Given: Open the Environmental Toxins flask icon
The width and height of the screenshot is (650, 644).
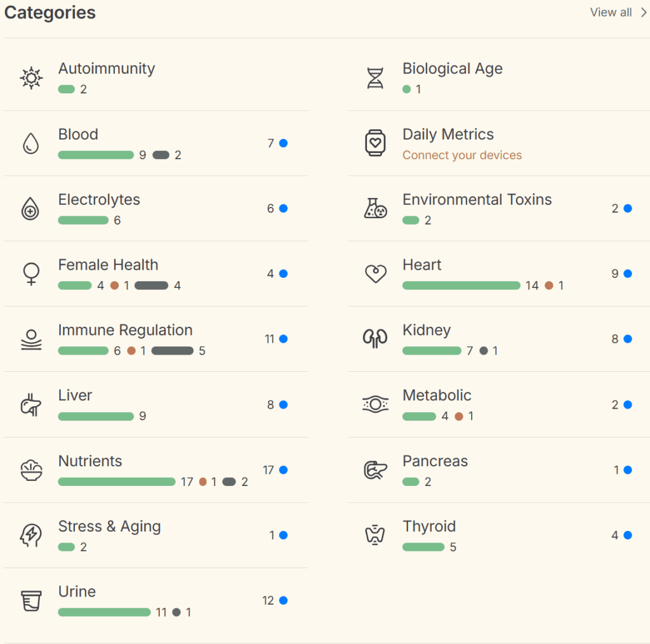Looking at the screenshot, I should click(x=375, y=208).
